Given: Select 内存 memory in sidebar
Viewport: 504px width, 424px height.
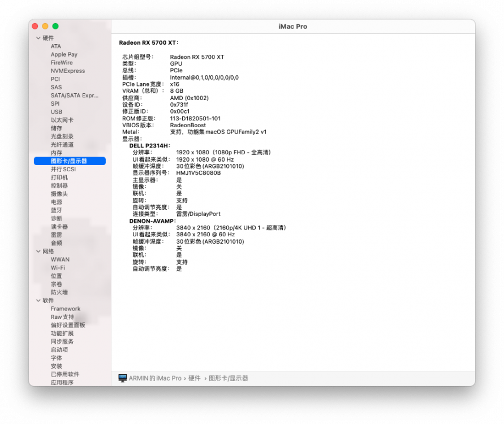Looking at the screenshot, I should pyautogui.click(x=56, y=153).
